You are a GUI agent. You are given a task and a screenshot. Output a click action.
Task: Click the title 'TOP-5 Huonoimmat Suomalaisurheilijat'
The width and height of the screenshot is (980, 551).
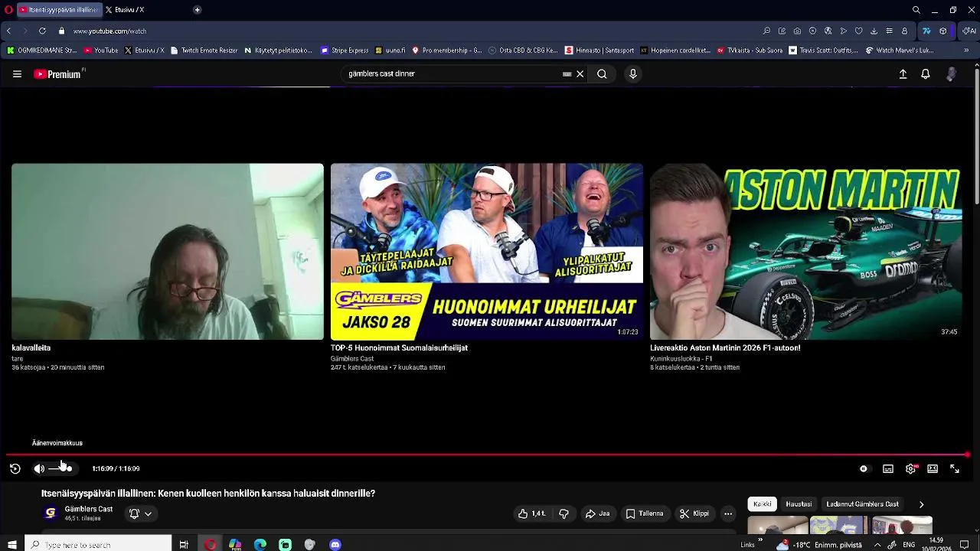tap(399, 347)
